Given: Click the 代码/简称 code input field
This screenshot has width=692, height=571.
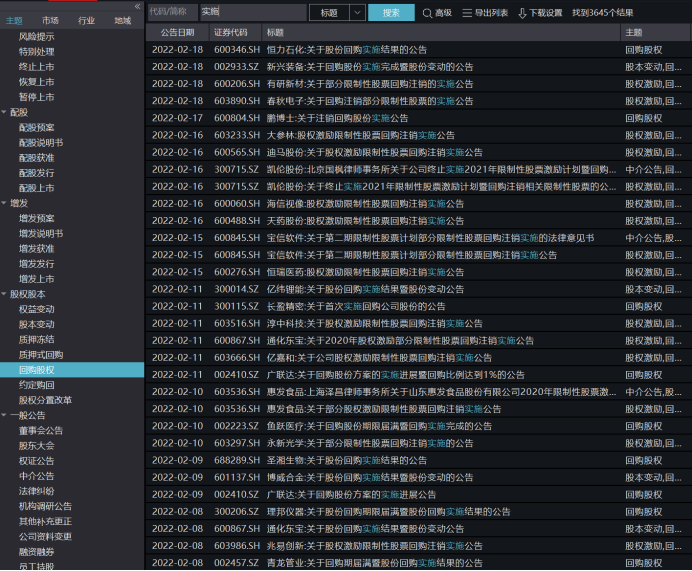Looking at the screenshot, I should pos(173,13).
